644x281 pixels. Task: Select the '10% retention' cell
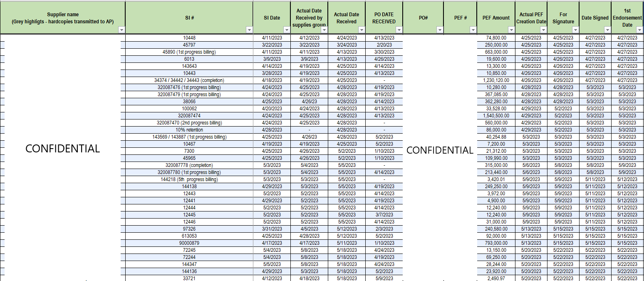189,130
